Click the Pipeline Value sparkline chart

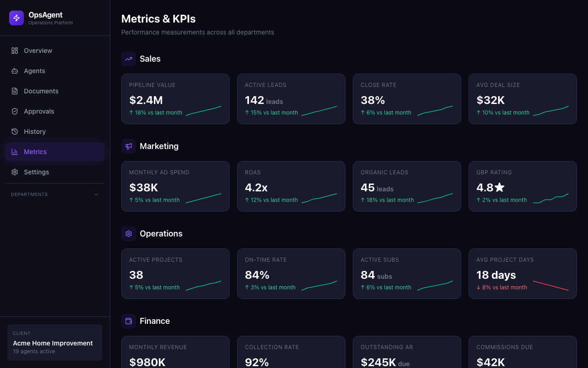(204, 109)
